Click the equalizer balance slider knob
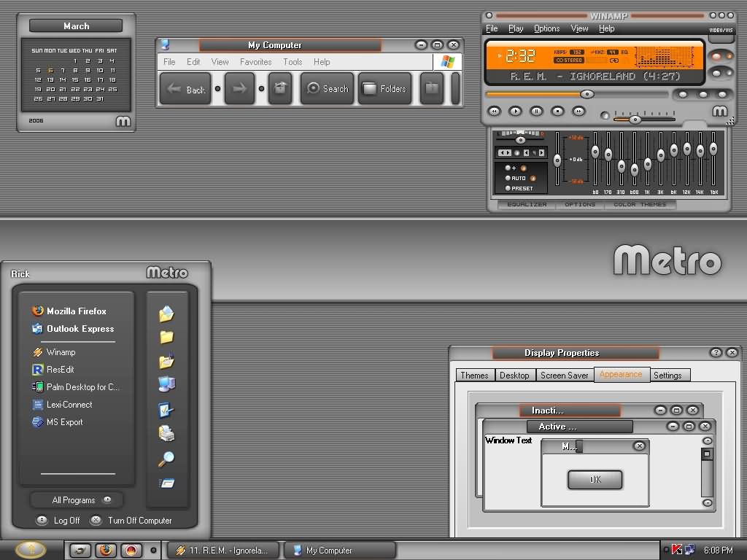This screenshot has width=747, height=560. point(520,140)
